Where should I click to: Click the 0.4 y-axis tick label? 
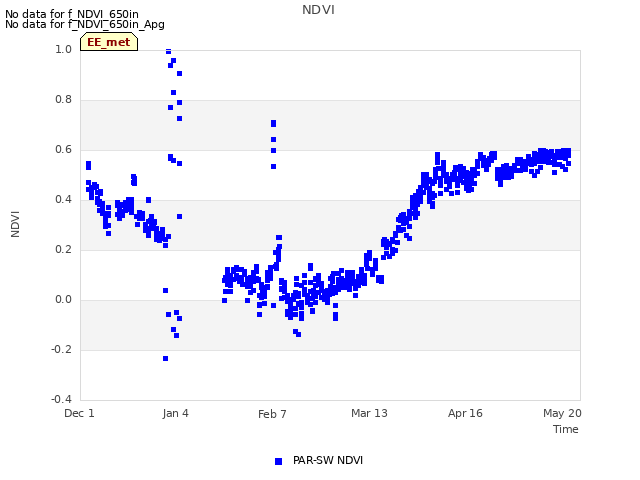click(x=63, y=200)
